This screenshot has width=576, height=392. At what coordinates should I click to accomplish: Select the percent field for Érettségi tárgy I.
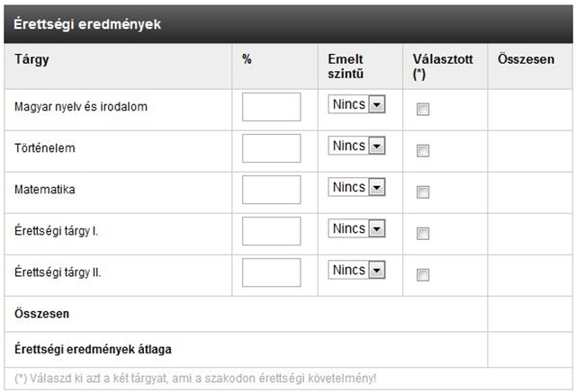pyautogui.click(x=272, y=231)
